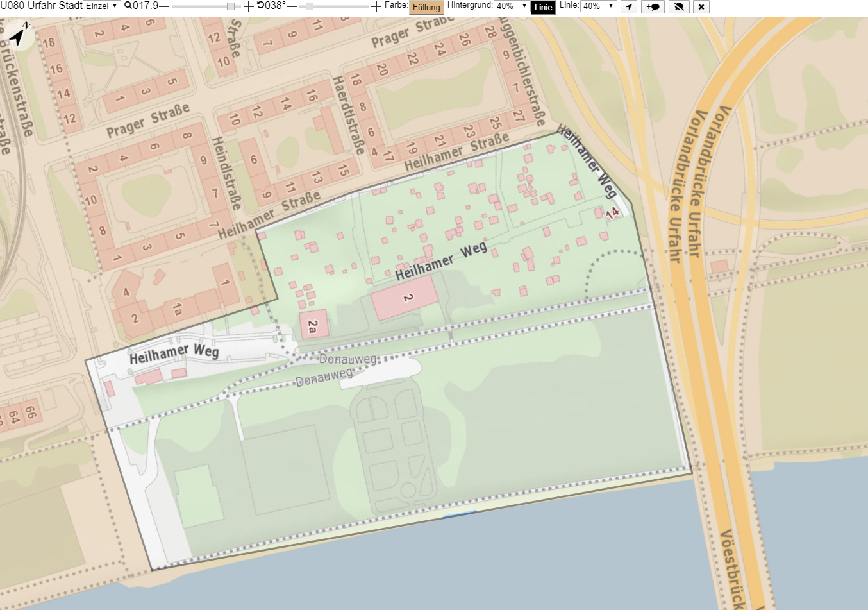Click the magnifier zoom icon
Screen dimensions: 868x610
tap(128, 6)
